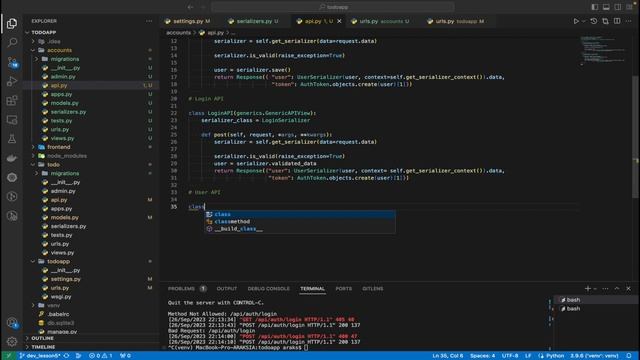Open serializers.py in the accounts folder

[x=68, y=112]
